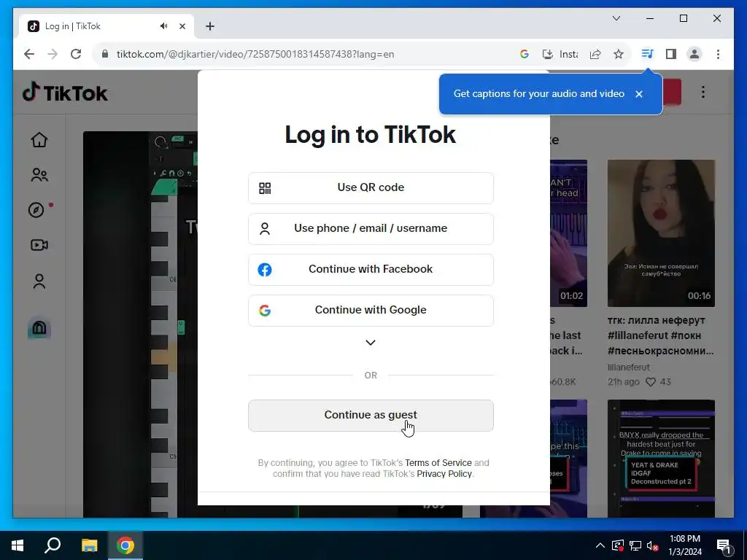Image resolution: width=747 pixels, height=560 pixels.
Task: Click the Google icon in address bar
Action: [x=525, y=54]
